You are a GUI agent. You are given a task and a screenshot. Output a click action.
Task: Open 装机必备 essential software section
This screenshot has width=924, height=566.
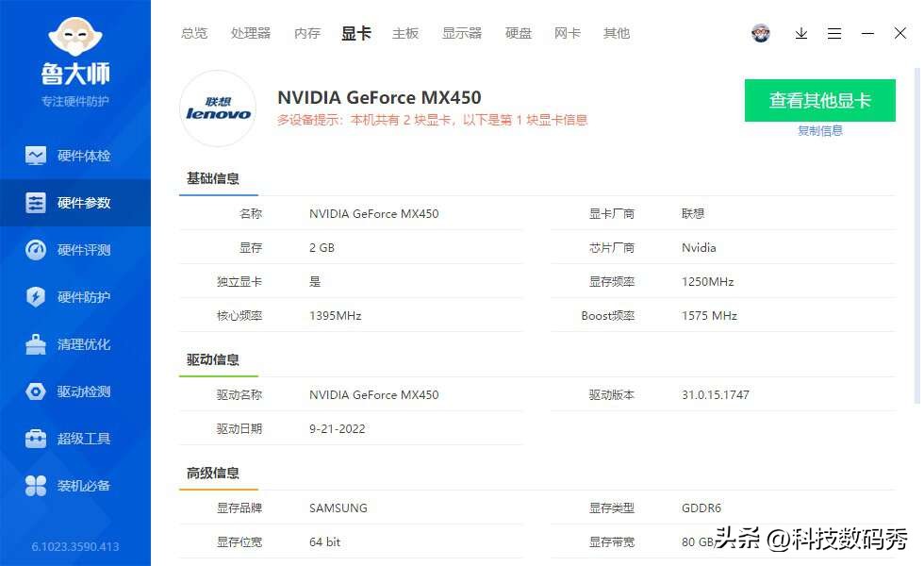[75, 485]
